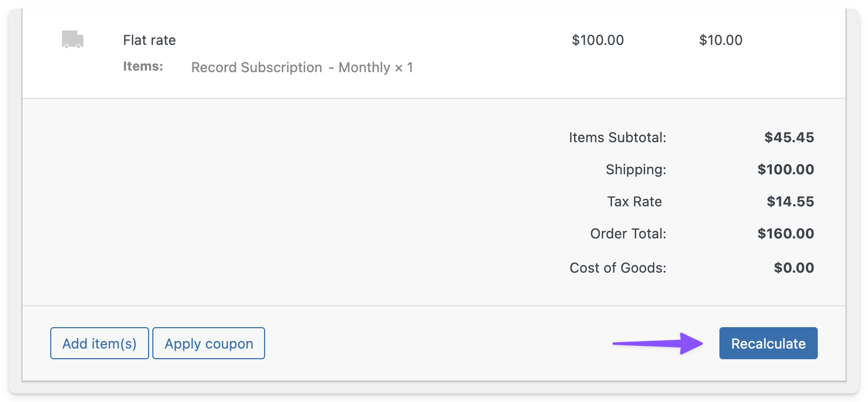The width and height of the screenshot is (868, 402).
Task: Click the Items Subtotal amount $45.45
Action: pyautogui.click(x=789, y=137)
